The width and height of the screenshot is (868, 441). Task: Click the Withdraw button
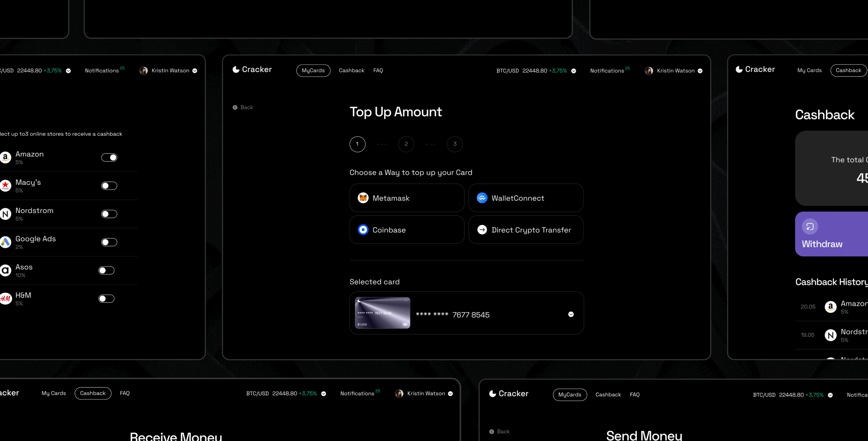[831, 234]
